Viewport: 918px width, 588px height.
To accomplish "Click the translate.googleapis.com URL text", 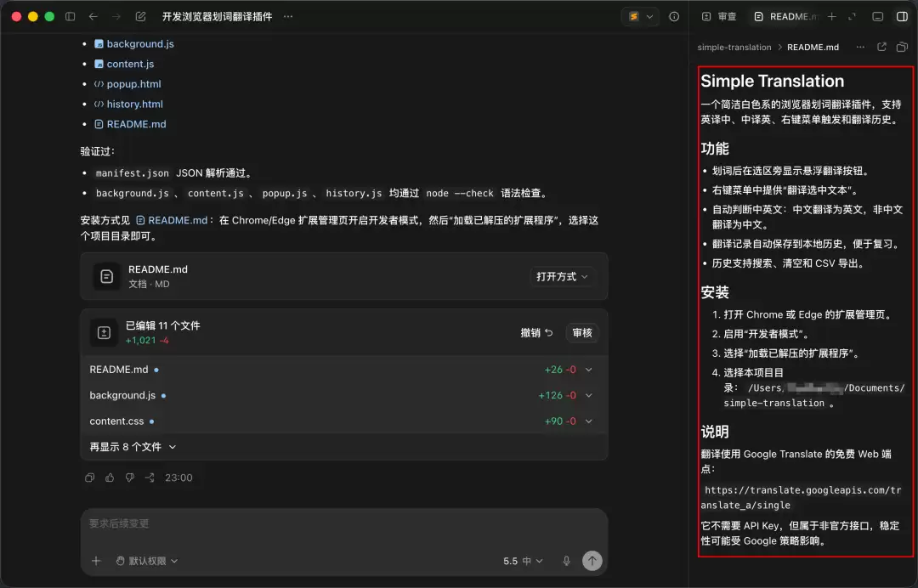I will point(801,497).
